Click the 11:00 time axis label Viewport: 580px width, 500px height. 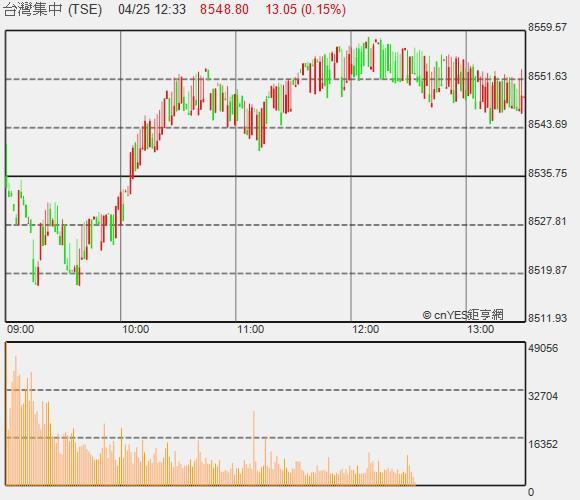(x=251, y=329)
